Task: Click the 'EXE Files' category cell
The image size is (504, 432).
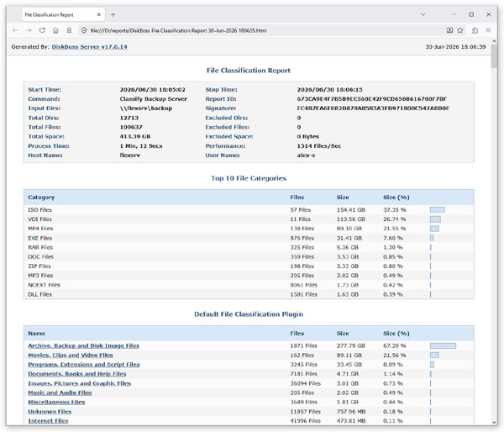Action: 40,238
